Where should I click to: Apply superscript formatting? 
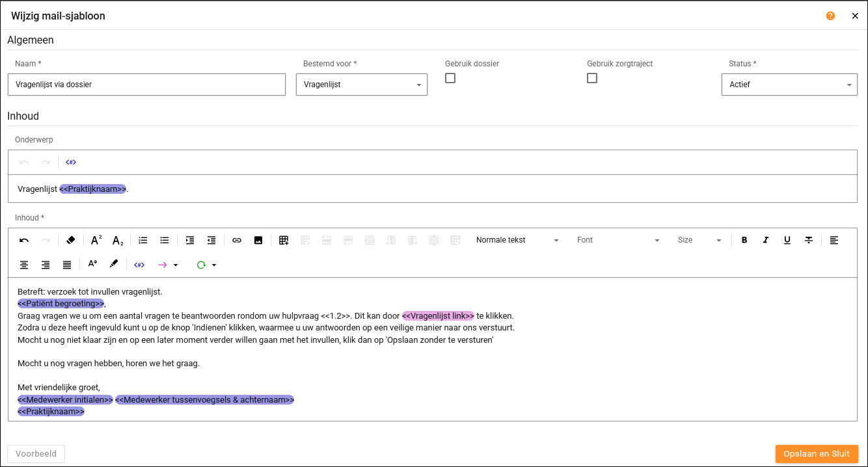[96, 241]
